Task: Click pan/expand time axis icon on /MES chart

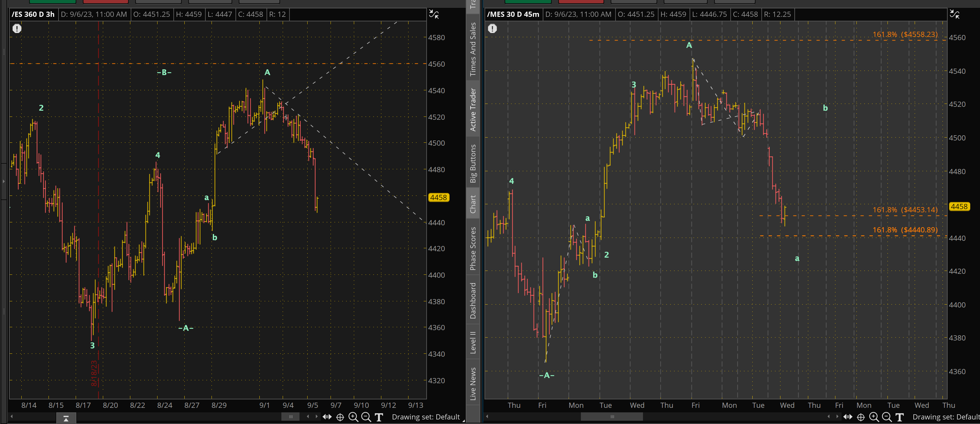Action: coord(848,417)
